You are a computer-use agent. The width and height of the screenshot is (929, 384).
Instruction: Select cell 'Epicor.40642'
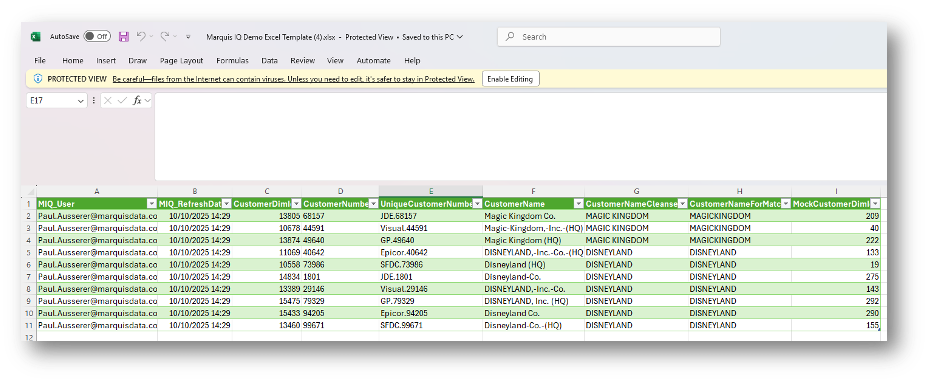click(431, 252)
